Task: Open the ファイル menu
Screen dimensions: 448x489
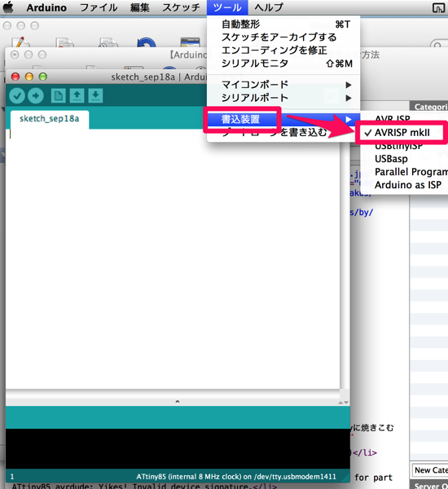Action: coord(99,7)
